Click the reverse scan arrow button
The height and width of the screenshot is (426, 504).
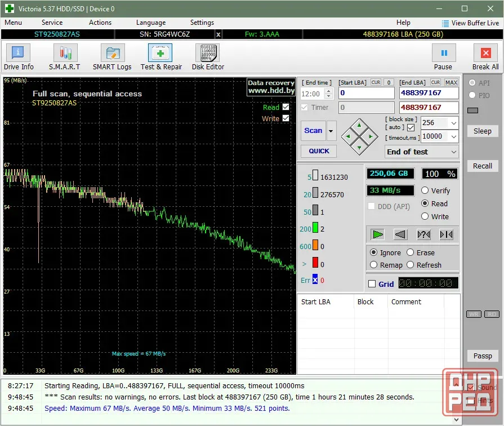400,234
